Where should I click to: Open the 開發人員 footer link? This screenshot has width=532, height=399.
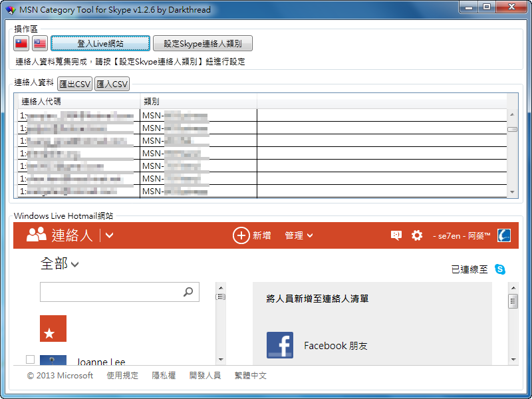click(x=205, y=376)
